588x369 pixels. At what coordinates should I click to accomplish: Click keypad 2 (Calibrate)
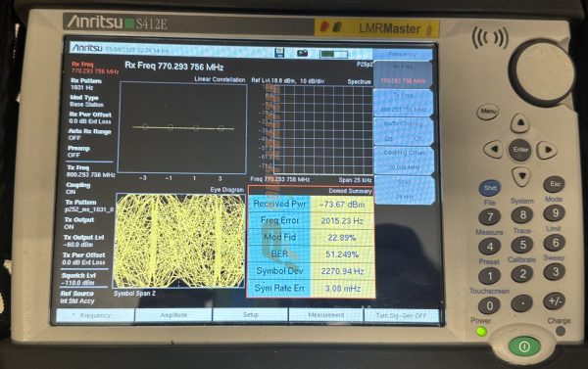pyautogui.click(x=522, y=274)
